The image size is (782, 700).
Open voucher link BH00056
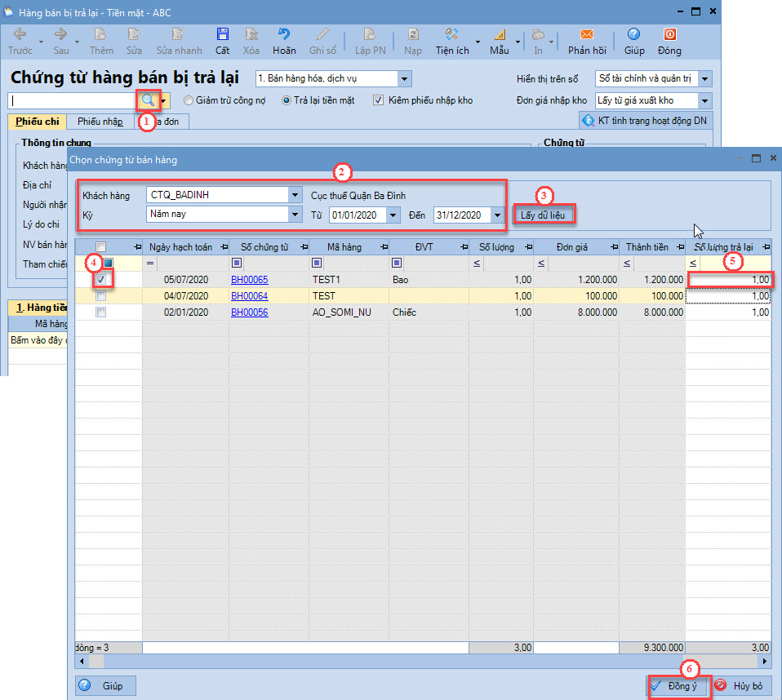click(x=249, y=312)
